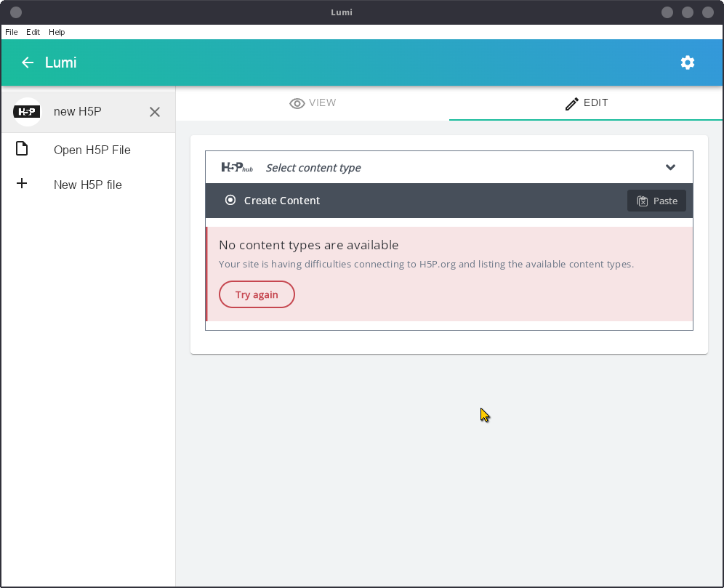This screenshot has height=588, width=724.
Task: Click the H5P hub logo
Action: tap(237, 168)
